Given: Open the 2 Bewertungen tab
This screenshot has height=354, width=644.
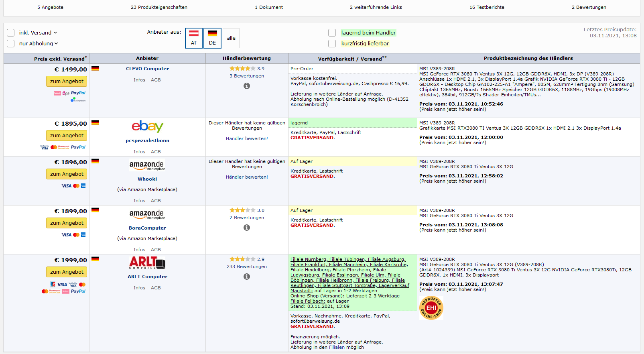Looking at the screenshot, I should (x=589, y=7).
